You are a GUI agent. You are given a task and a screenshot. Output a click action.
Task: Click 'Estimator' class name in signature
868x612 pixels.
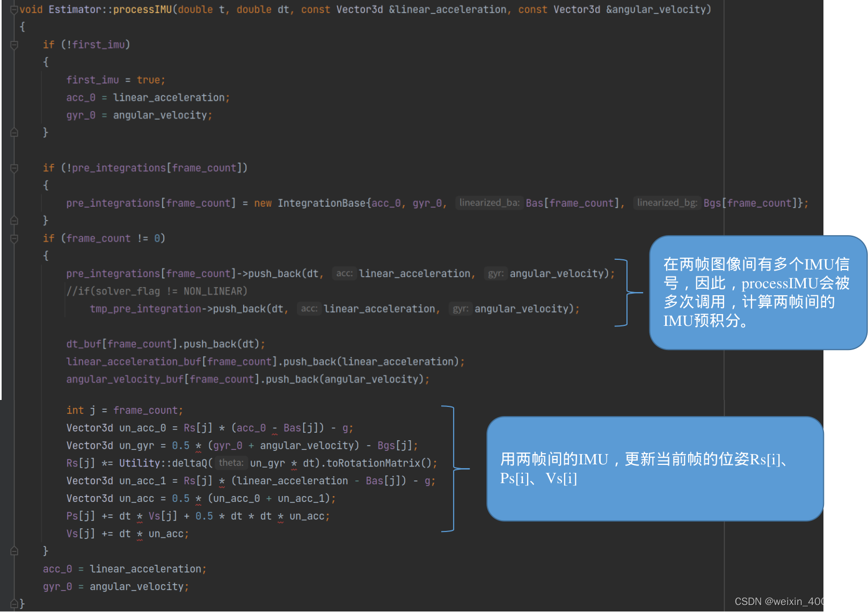(x=75, y=10)
